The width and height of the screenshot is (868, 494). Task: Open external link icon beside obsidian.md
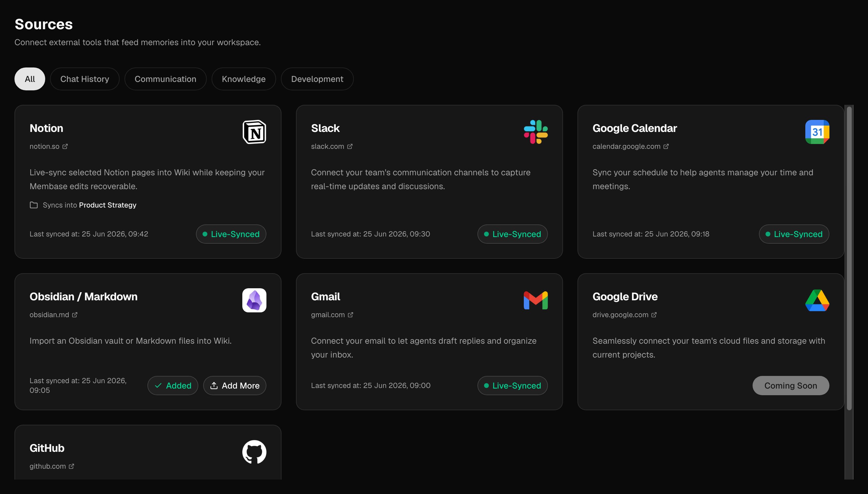pyautogui.click(x=75, y=314)
